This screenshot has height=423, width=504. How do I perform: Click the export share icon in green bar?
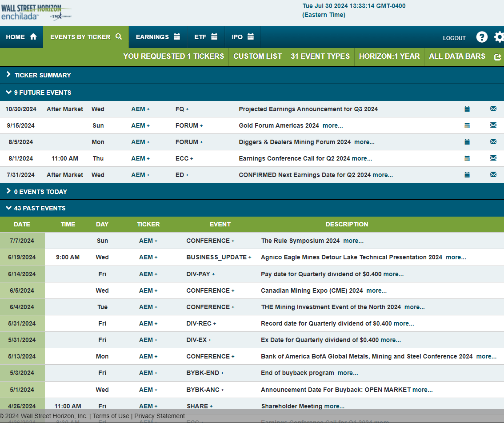pos(497,57)
